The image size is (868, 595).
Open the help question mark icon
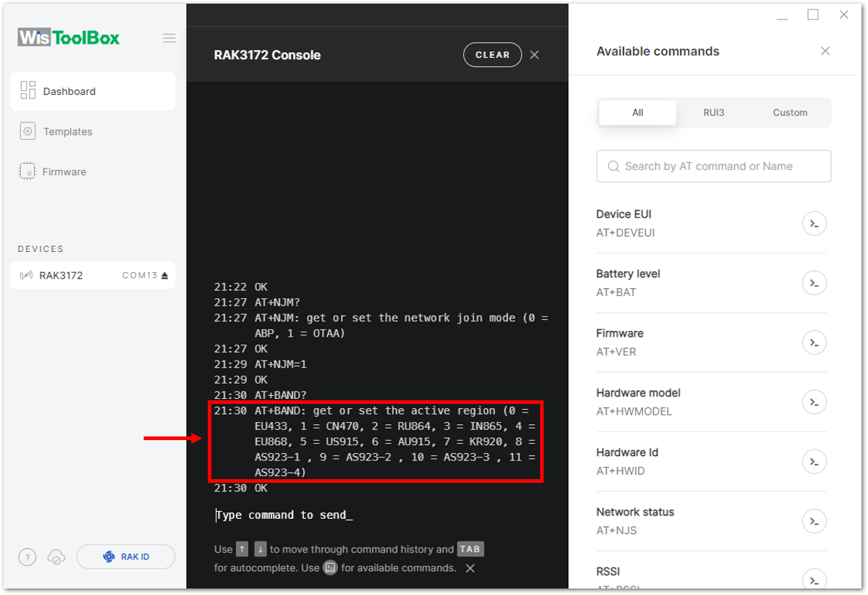pyautogui.click(x=28, y=557)
